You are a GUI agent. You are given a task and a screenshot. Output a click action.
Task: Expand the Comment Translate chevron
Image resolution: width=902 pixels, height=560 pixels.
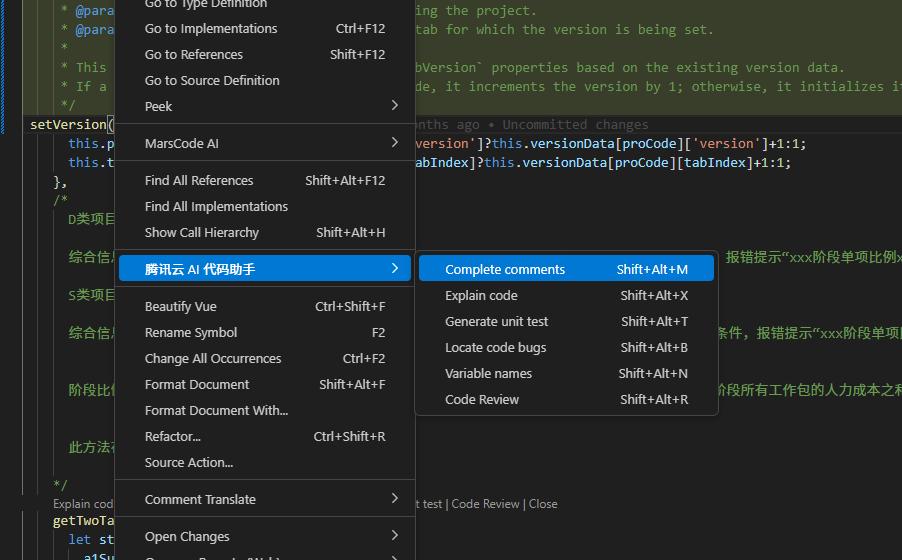pyautogui.click(x=395, y=498)
